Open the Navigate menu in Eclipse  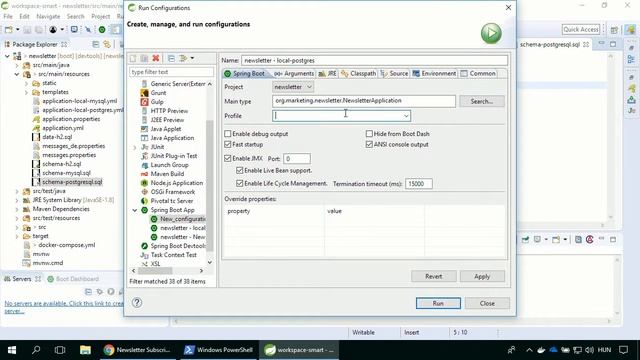48,16
